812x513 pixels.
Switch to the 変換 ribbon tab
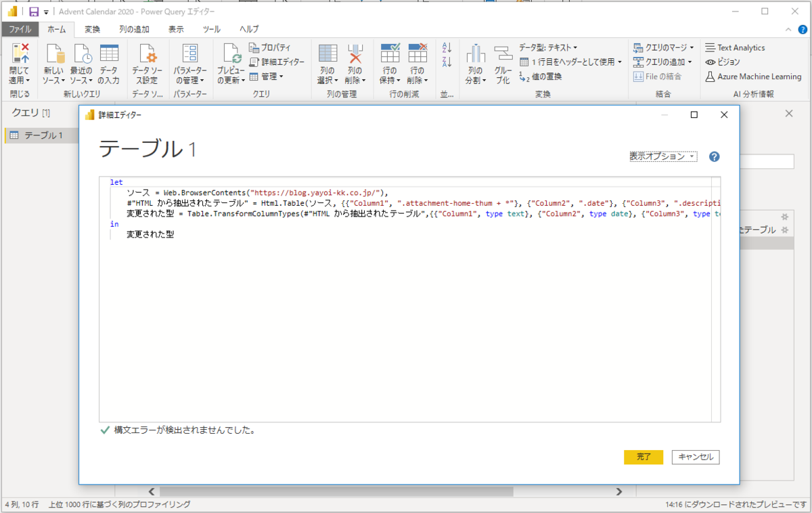[x=91, y=29]
